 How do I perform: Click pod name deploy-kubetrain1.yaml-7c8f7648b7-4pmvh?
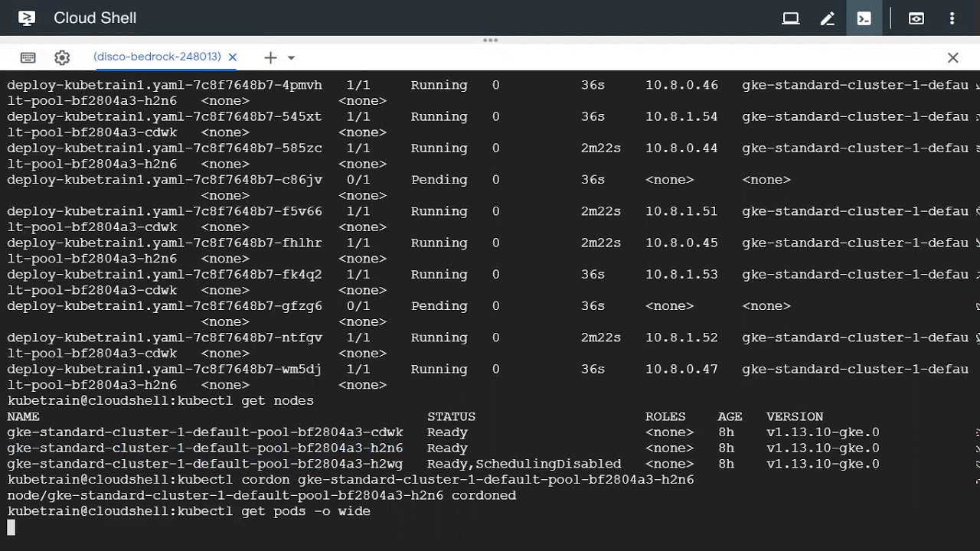coord(165,85)
